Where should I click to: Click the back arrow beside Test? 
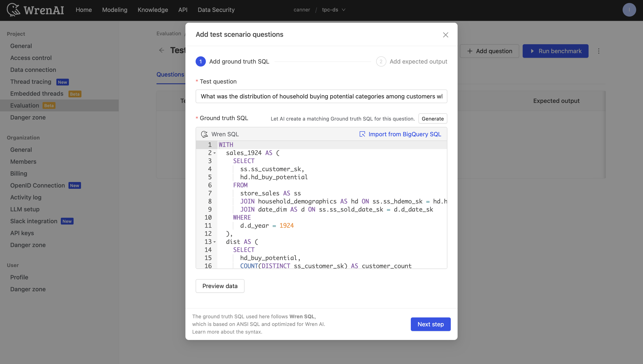coord(162,50)
